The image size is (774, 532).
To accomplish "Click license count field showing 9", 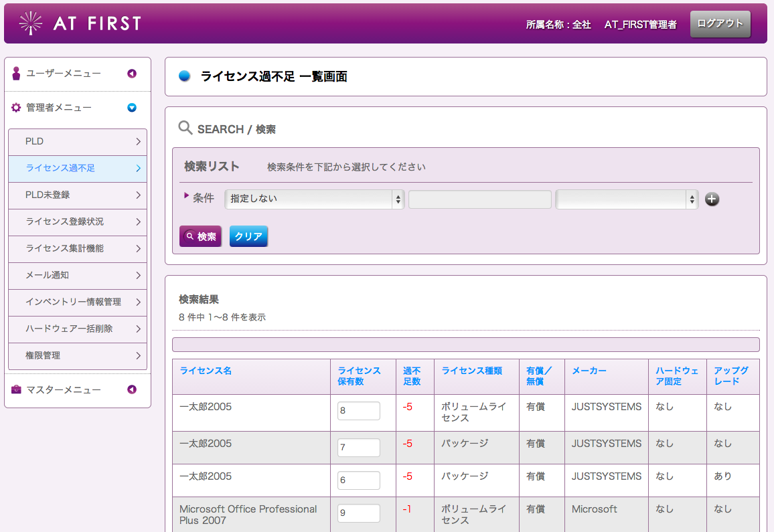I will pyautogui.click(x=359, y=513).
